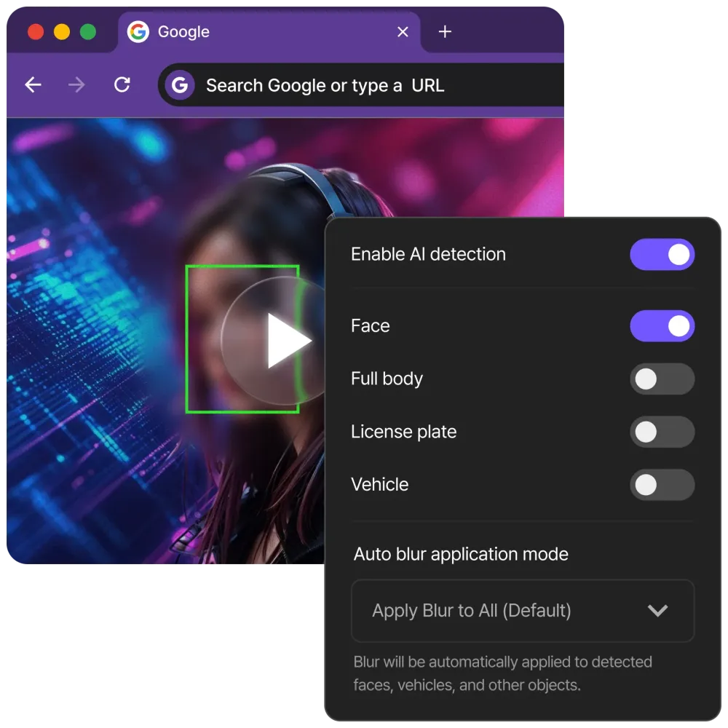This screenshot has height=728, width=728.
Task: Click the red window close button
Action: click(x=36, y=32)
